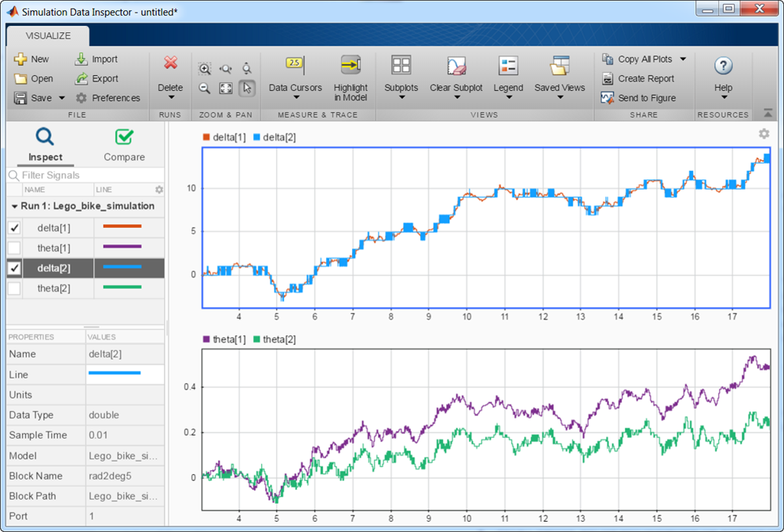Click the blue Line color in Properties

[115, 375]
